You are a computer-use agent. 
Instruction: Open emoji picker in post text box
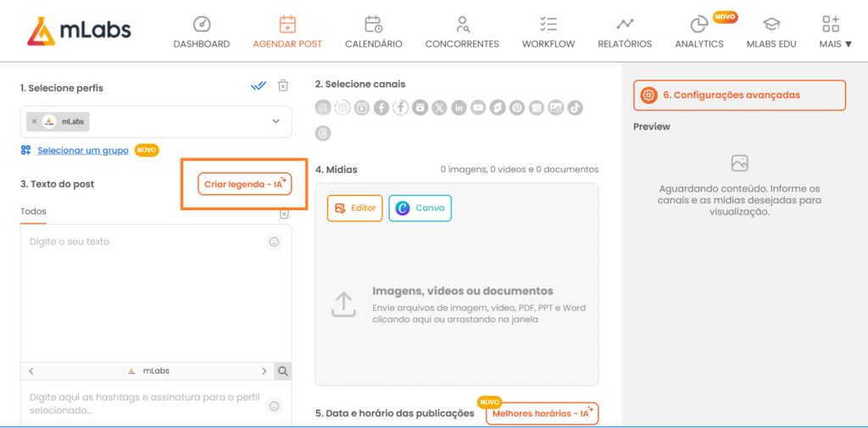[x=274, y=242]
